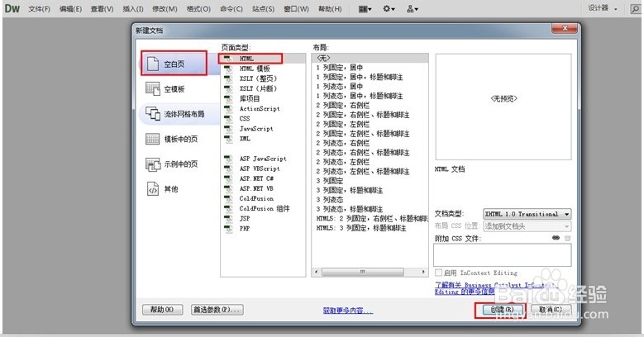
Task: Open the 获取更多内容 link
Action: point(347,311)
